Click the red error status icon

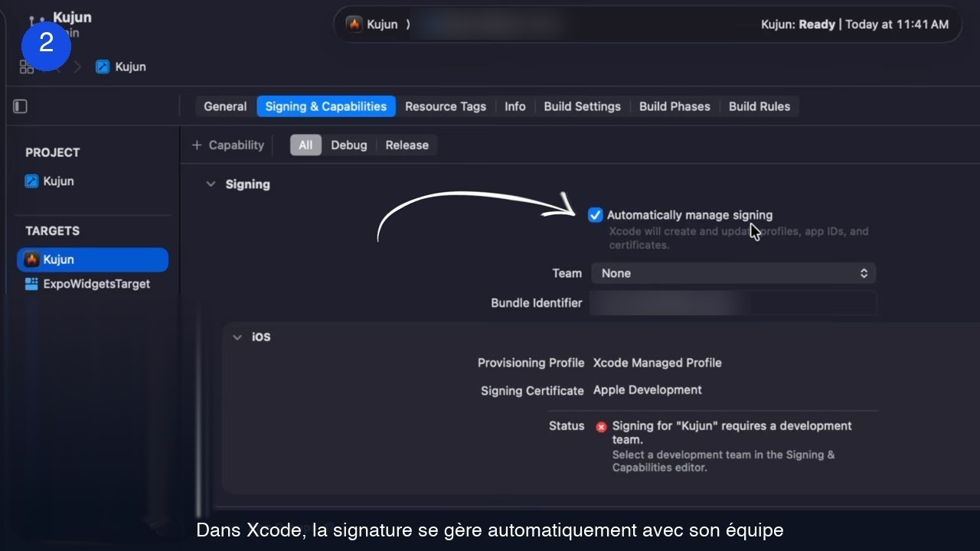pos(601,427)
